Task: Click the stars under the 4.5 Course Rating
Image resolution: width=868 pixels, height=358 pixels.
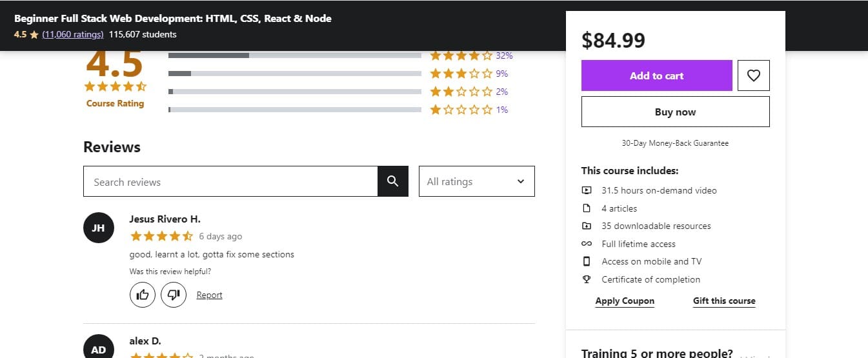Action: pos(116,86)
